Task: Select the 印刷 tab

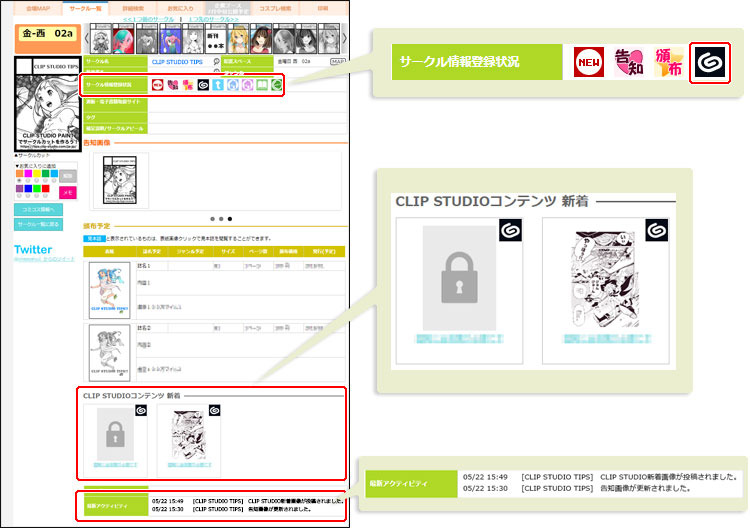Action: click(323, 8)
